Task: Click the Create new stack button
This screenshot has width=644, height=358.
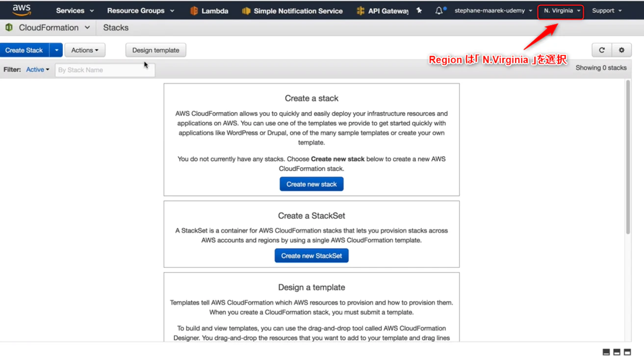Action: tap(311, 184)
